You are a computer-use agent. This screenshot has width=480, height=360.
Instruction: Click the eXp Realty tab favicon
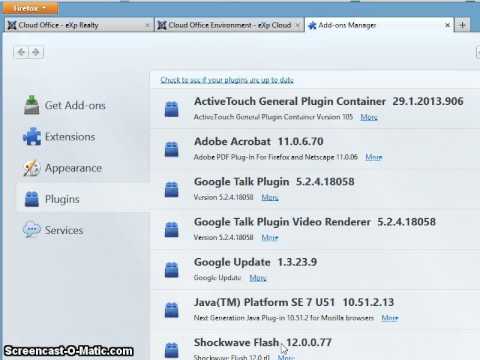[12, 25]
